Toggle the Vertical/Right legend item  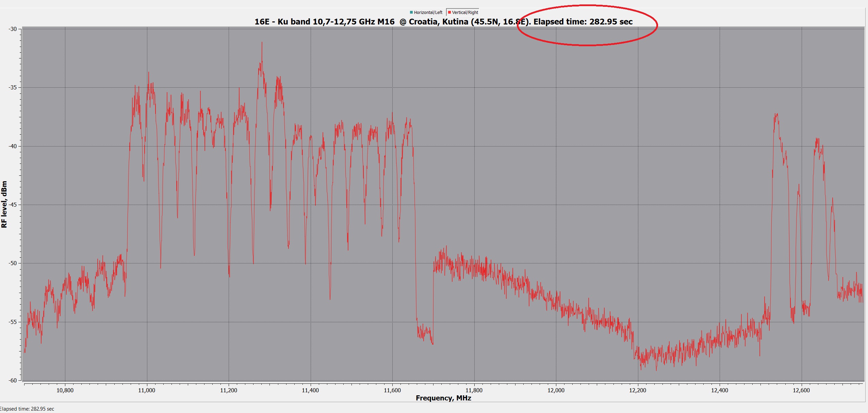tap(465, 12)
